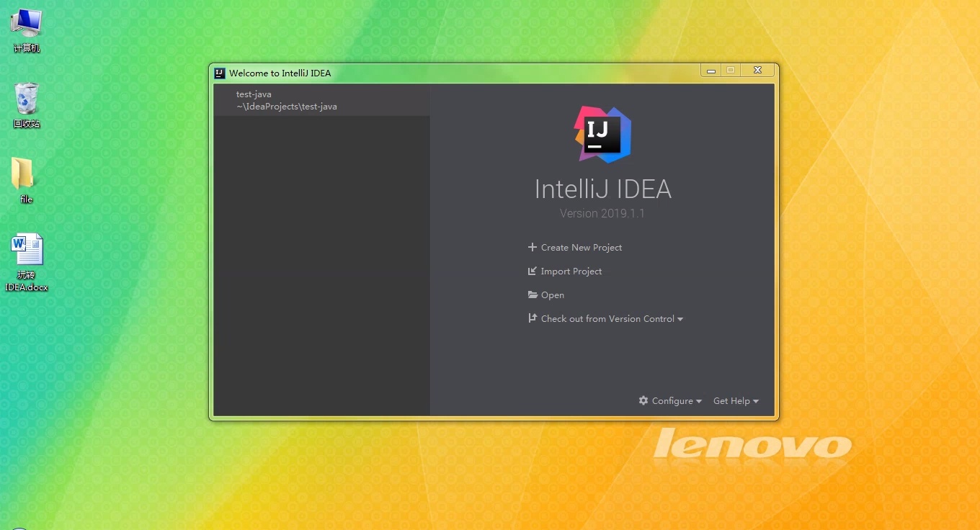Viewport: 980px width, 530px height.
Task: Click the folder icon next to Open
Action: (x=533, y=295)
